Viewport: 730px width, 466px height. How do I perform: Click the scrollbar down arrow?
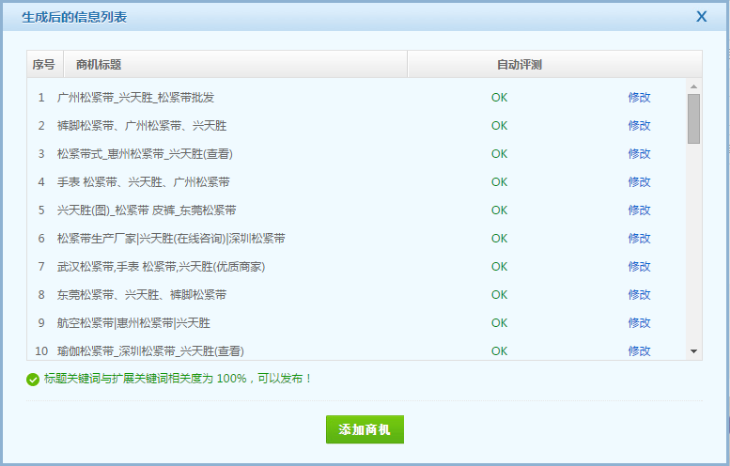pos(694,352)
